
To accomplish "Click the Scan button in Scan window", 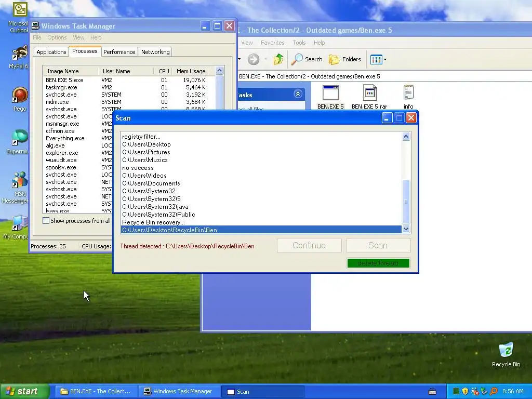I will coord(378,245).
